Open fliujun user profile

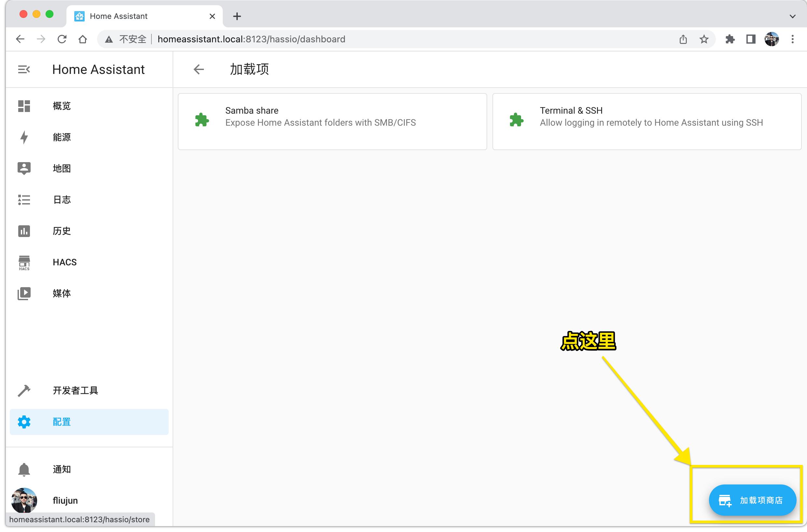(x=65, y=500)
